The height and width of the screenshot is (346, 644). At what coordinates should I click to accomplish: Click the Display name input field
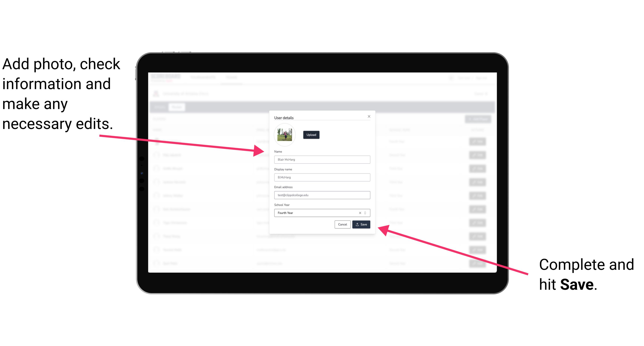322,177
